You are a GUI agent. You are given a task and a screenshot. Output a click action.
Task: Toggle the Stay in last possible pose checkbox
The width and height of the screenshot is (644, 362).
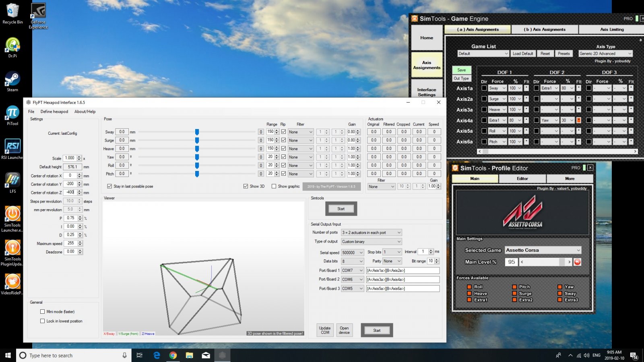point(109,186)
